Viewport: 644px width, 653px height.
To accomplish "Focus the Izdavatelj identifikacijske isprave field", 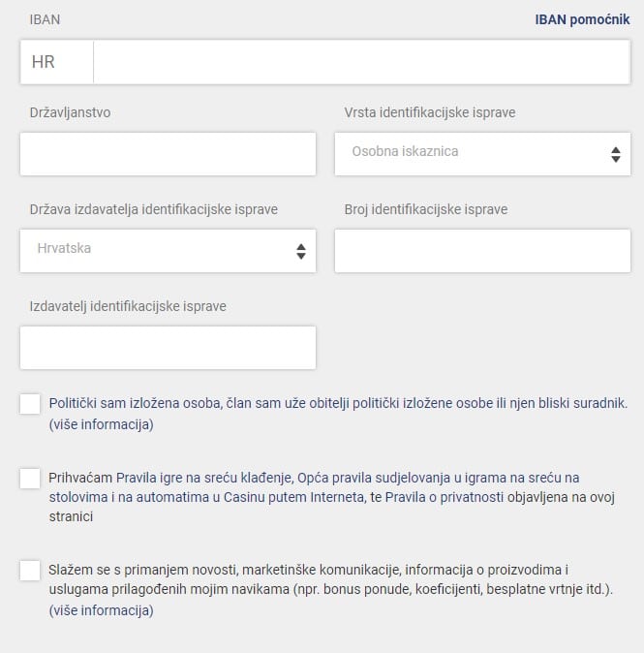I will (x=168, y=348).
